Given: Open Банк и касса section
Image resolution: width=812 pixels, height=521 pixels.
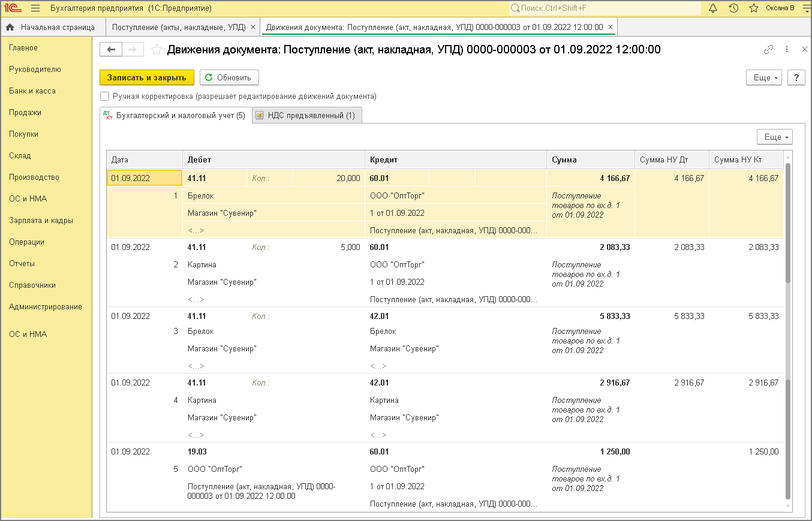Looking at the screenshot, I should coord(32,91).
